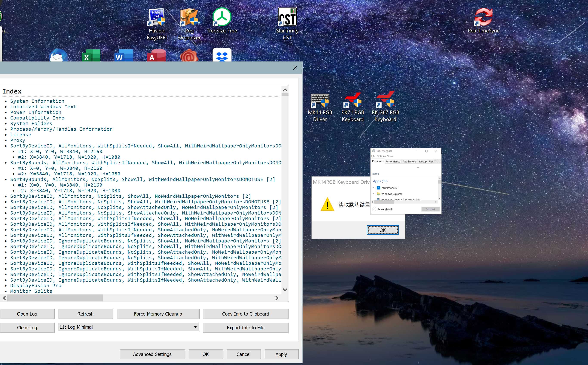
Task: Switch to the Performance tab in Task Manager
Action: (x=393, y=161)
